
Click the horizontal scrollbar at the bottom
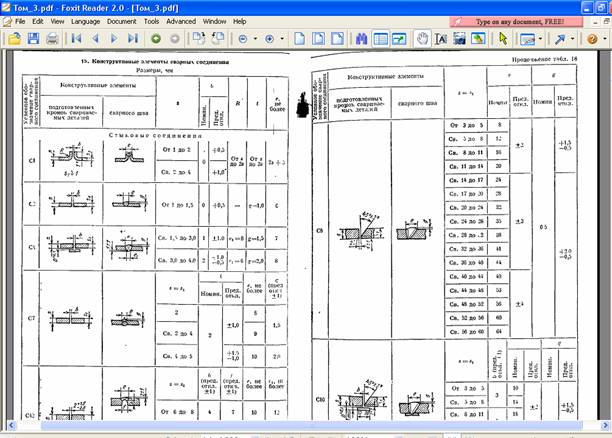click(x=300, y=433)
